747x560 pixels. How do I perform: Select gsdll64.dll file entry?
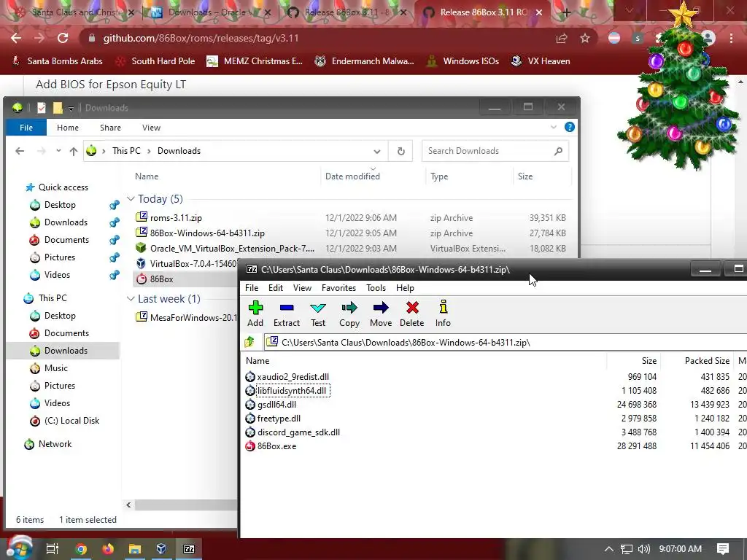click(271, 404)
